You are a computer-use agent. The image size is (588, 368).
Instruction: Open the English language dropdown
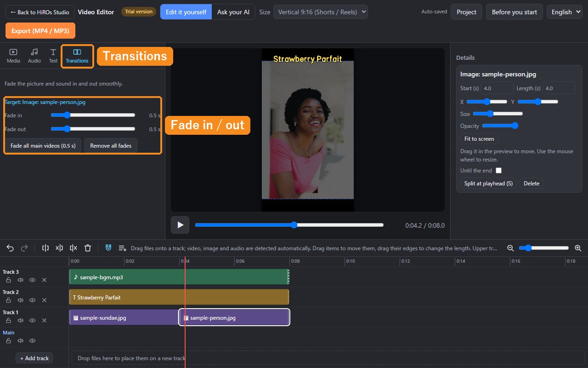click(x=565, y=12)
